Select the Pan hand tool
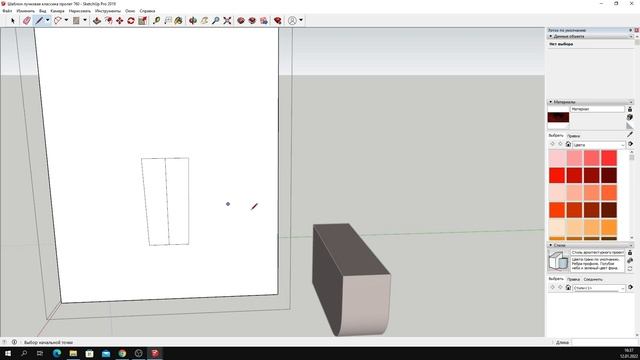 [x=204, y=20]
